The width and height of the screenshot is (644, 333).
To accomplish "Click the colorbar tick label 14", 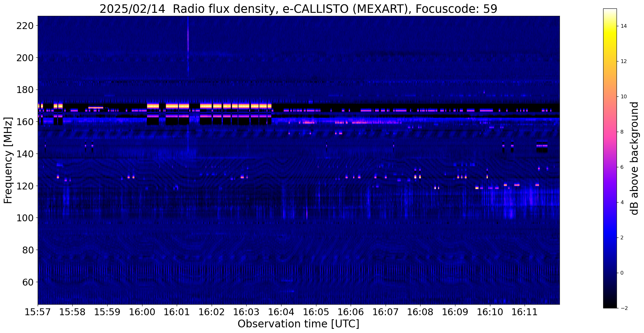I will 623,26.
